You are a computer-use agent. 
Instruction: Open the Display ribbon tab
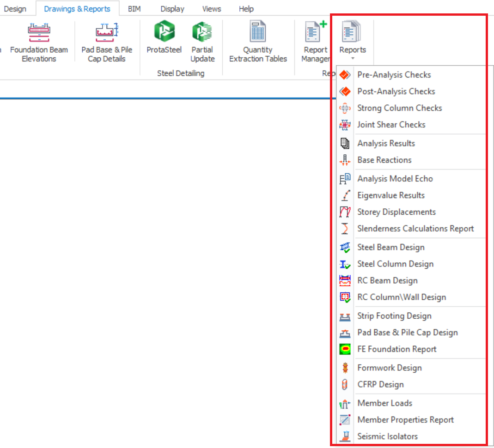(x=172, y=9)
